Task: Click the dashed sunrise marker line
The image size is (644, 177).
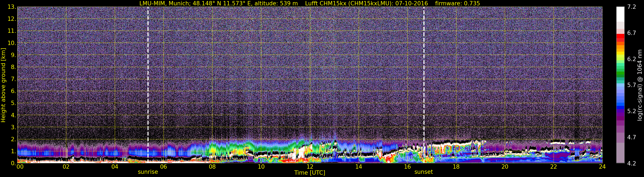Action: 148,85
